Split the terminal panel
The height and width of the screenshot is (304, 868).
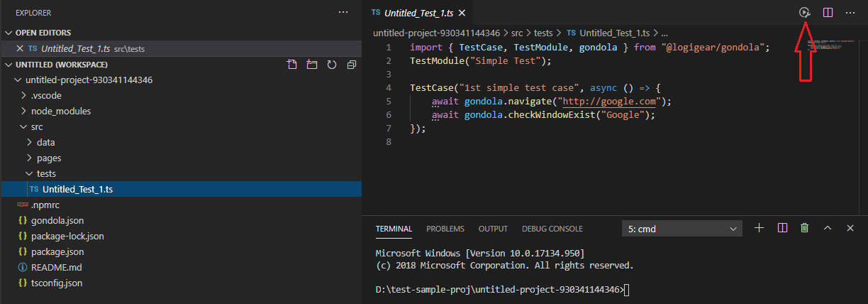click(782, 228)
